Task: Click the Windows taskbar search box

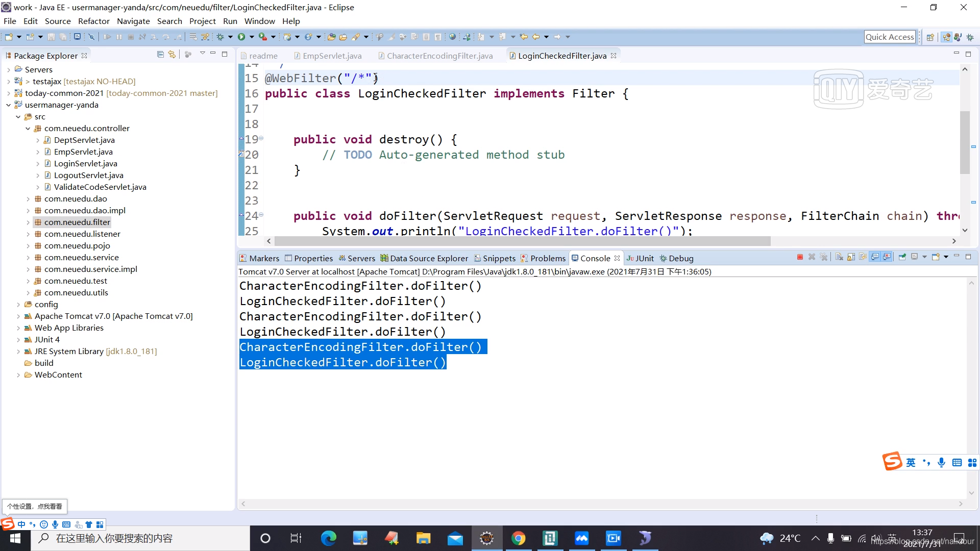Action: [140, 538]
